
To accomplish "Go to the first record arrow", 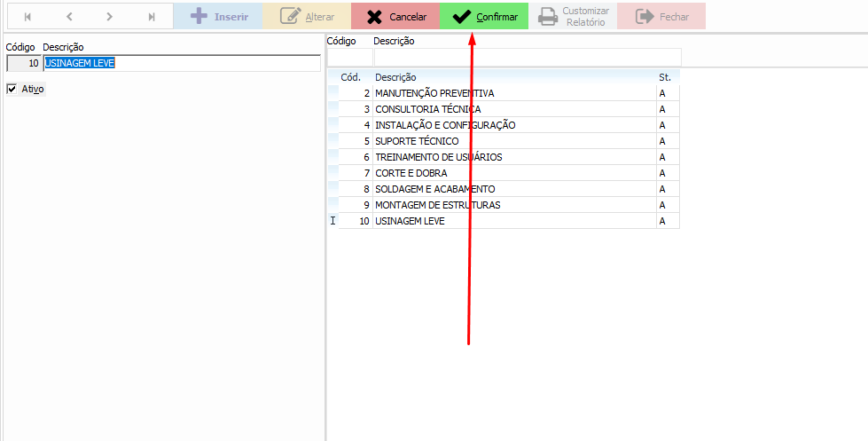I will point(27,17).
